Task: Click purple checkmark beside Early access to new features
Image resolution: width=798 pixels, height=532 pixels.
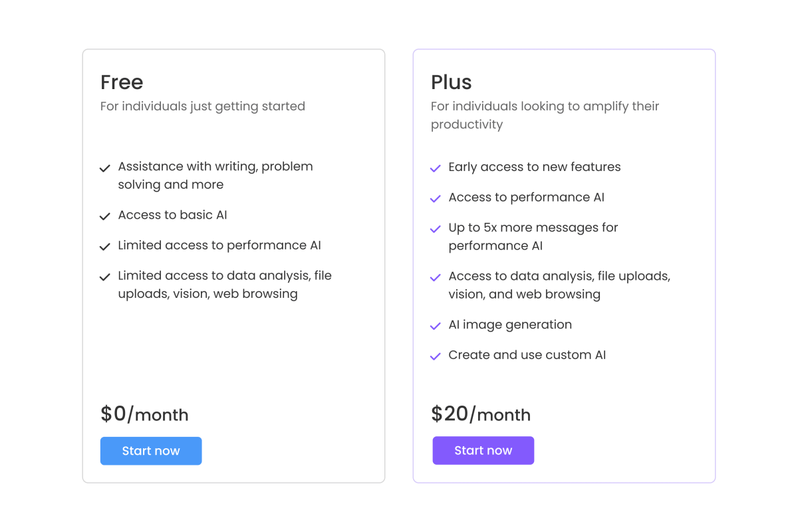Action: pyautogui.click(x=436, y=168)
